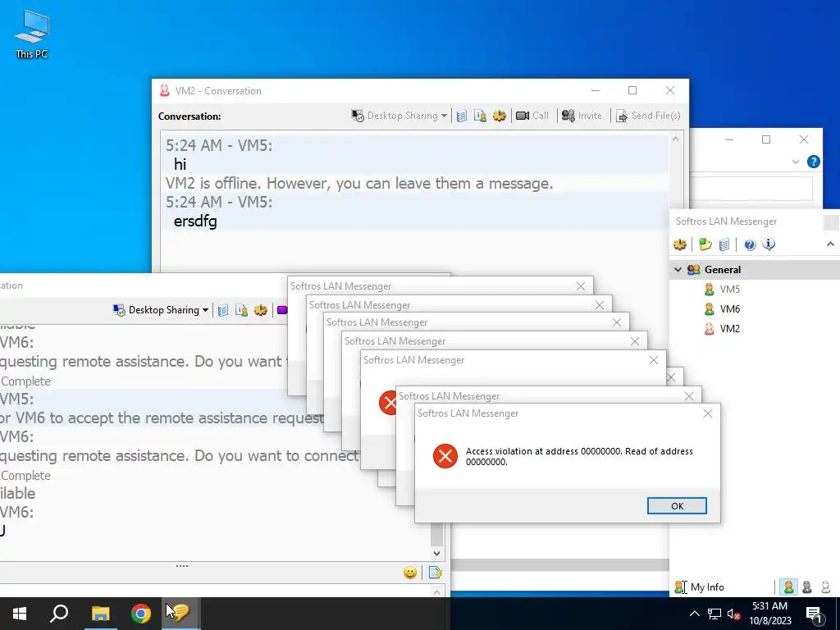Click purple icon in lower conversation toolbar
The width and height of the screenshot is (840, 630).
coord(282,310)
